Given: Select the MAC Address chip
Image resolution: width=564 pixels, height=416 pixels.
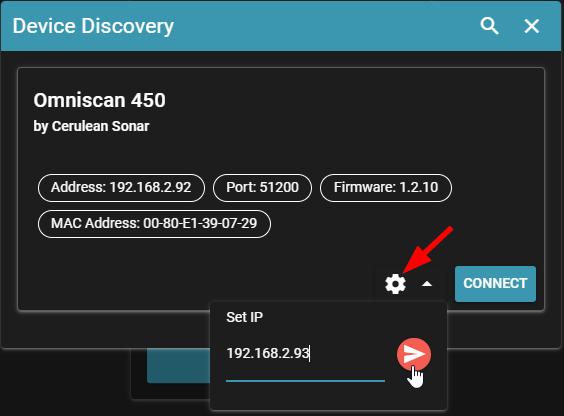Looking at the screenshot, I should (154, 224).
